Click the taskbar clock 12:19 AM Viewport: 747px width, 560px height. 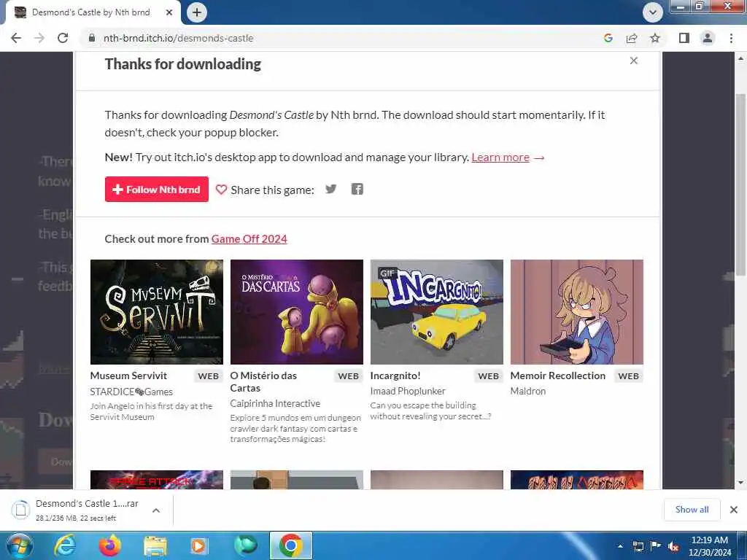709,540
